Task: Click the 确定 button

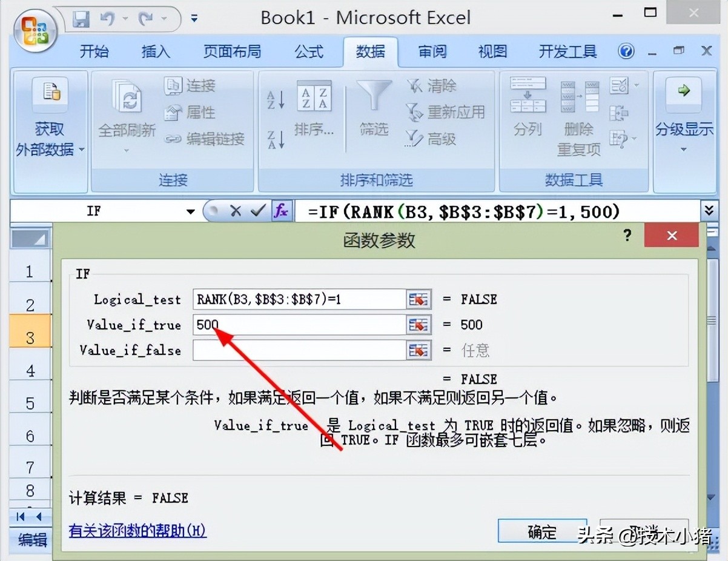Action: (542, 531)
